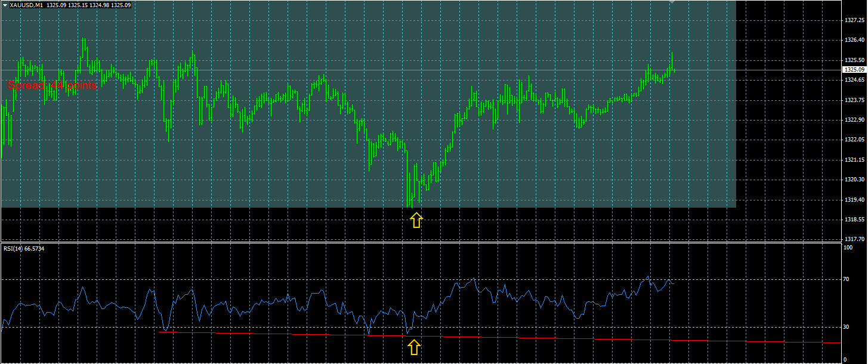Click the 1318.55 price scale value
This screenshot has width=868, height=364.
point(855,220)
